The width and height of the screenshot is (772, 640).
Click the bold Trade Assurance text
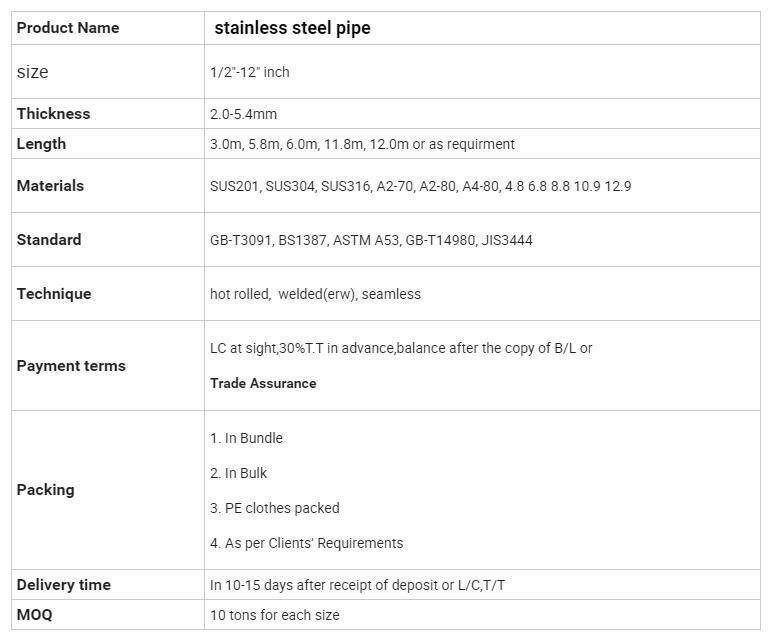pos(263,383)
